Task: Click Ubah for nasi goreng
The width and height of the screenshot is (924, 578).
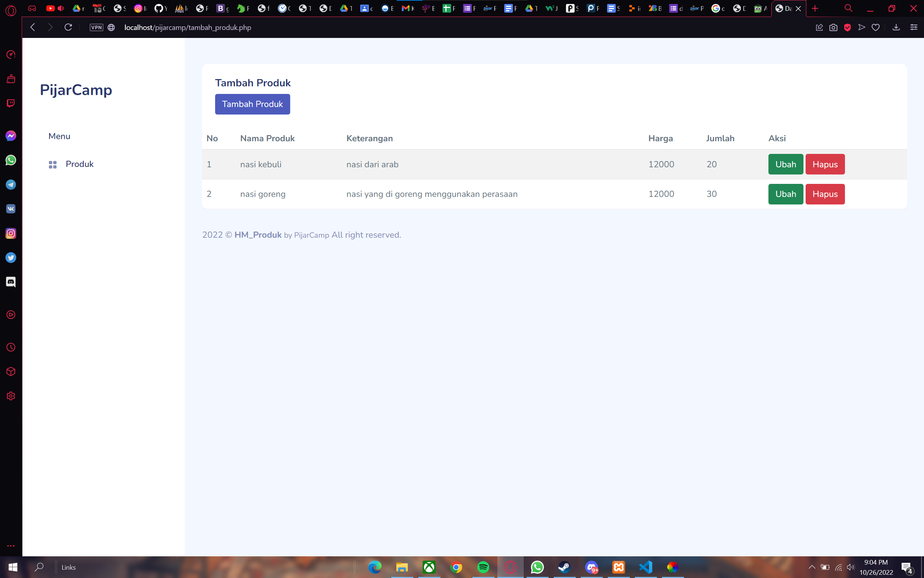Action: click(785, 194)
